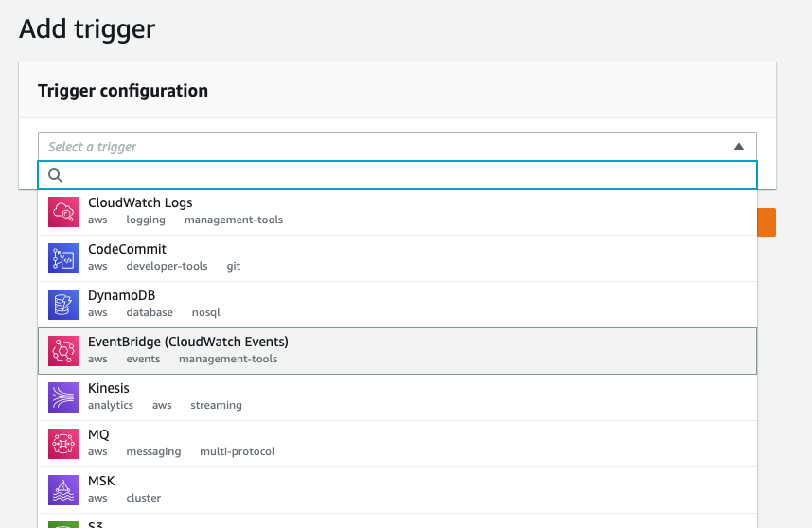Click the CodeCommit service icon

pyautogui.click(x=63, y=258)
